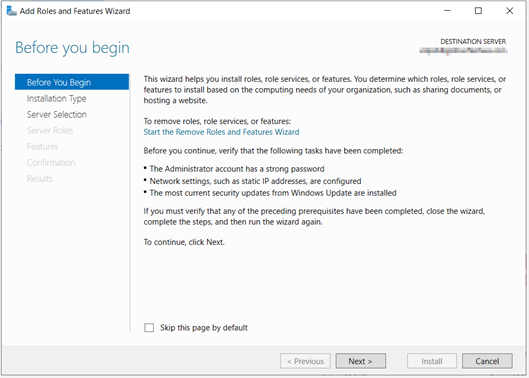Click the Next button
529x378 pixels.
point(361,361)
